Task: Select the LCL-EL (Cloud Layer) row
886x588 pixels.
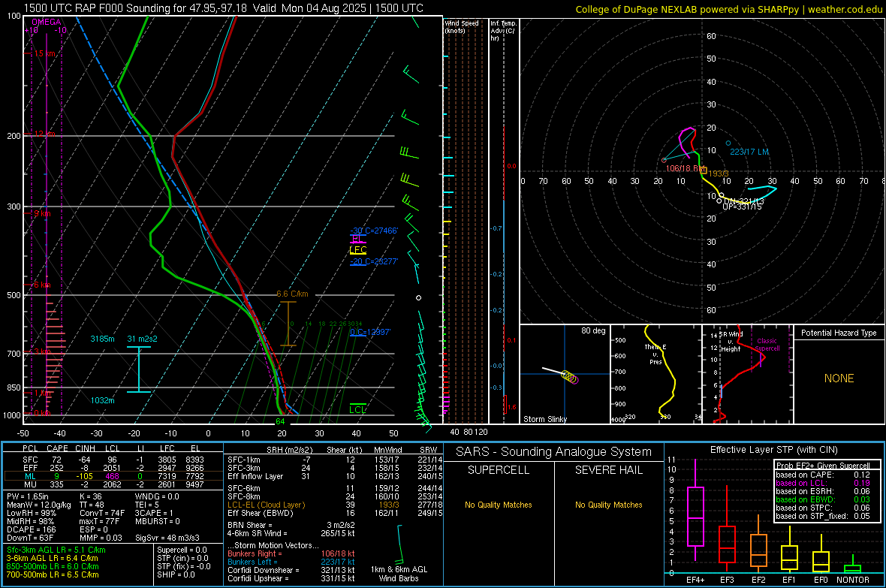Action: click(335, 505)
